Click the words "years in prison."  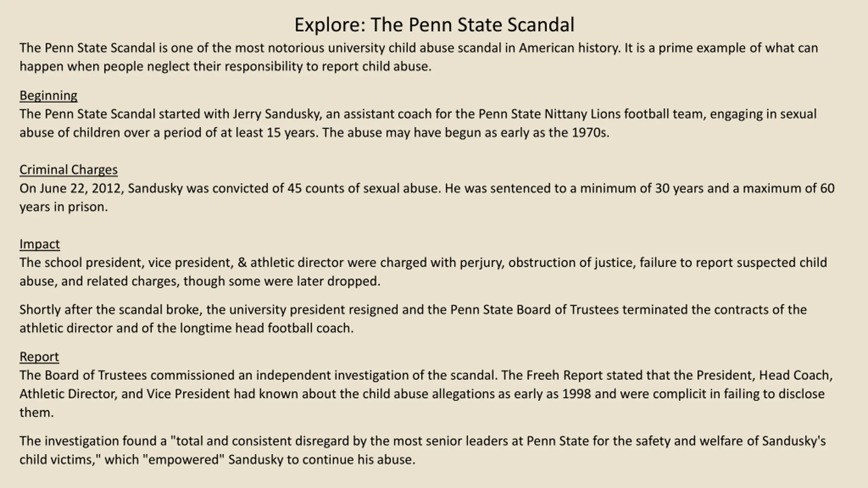[x=63, y=207]
